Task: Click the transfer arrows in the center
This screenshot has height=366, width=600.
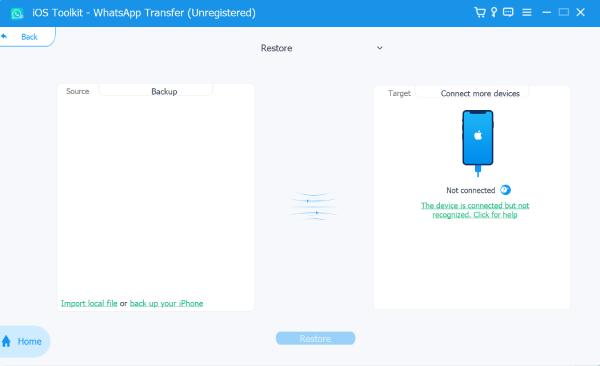Action: click(x=314, y=207)
